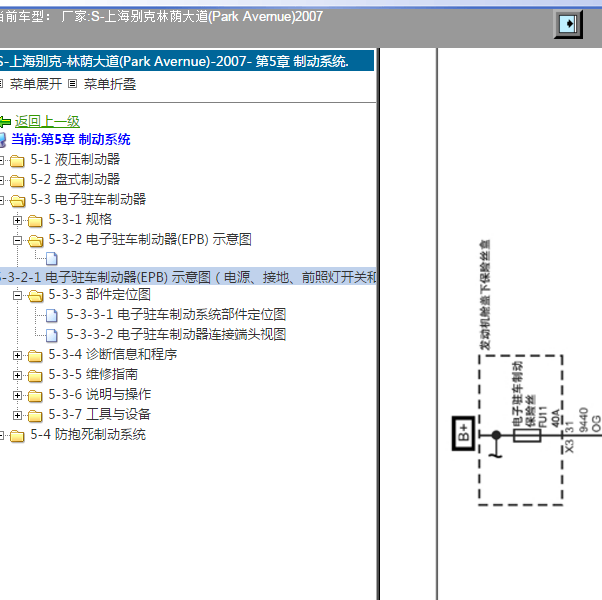Click folder icon of 5-3-1 规格
Screen dimensions: 602x600
(x=35, y=221)
